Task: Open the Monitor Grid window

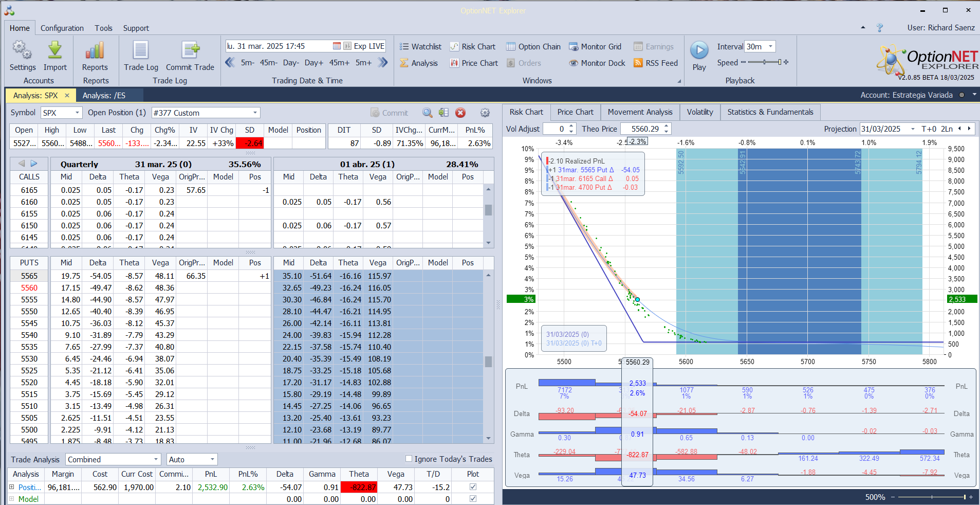Action: [595, 46]
